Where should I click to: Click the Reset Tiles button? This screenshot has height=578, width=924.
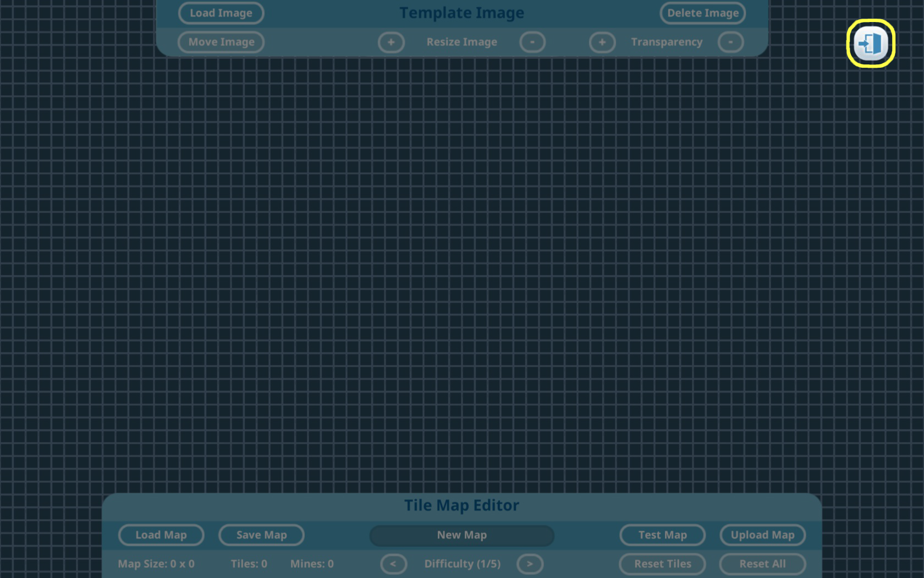[x=662, y=564]
